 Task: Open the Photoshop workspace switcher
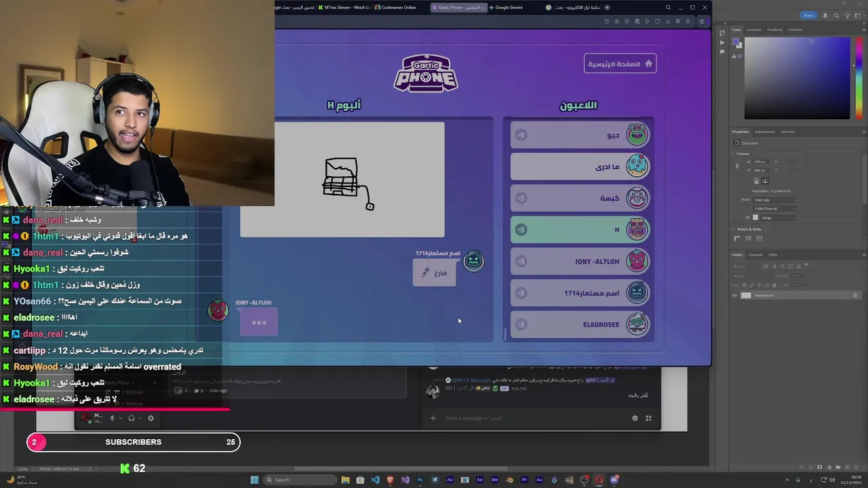tap(861, 16)
